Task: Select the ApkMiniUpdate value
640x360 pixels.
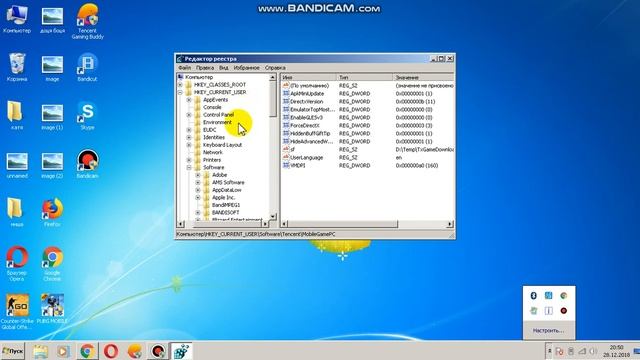Action: click(307, 94)
